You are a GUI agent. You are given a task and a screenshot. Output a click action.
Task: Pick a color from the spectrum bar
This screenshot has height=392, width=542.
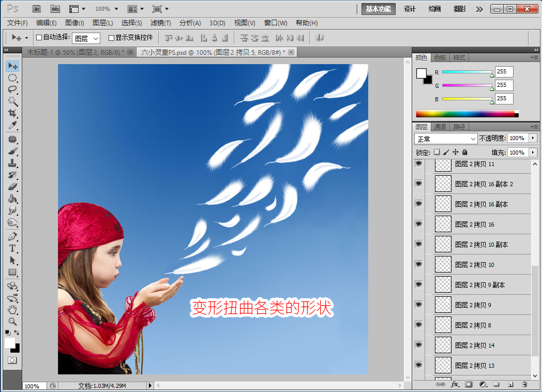pyautogui.click(x=467, y=114)
